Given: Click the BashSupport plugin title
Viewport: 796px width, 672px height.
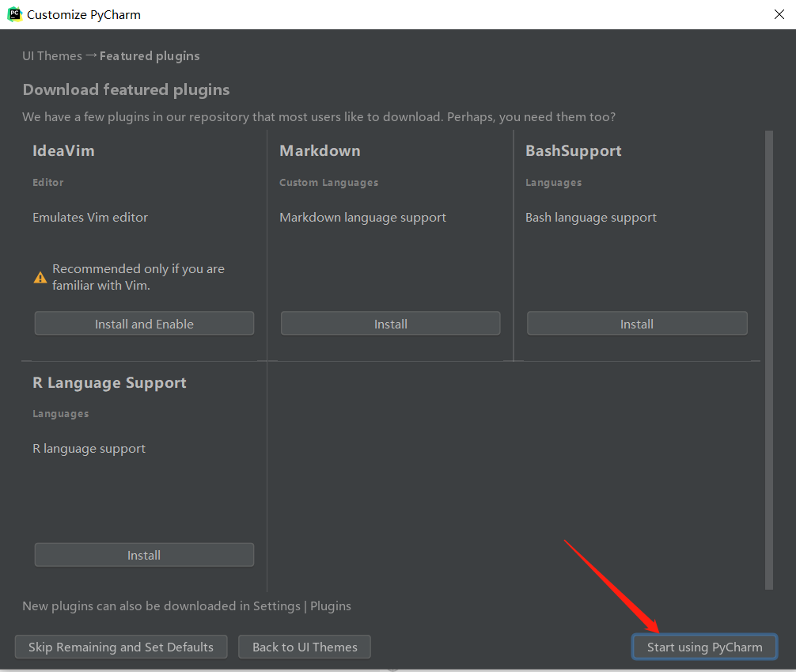Looking at the screenshot, I should [573, 151].
